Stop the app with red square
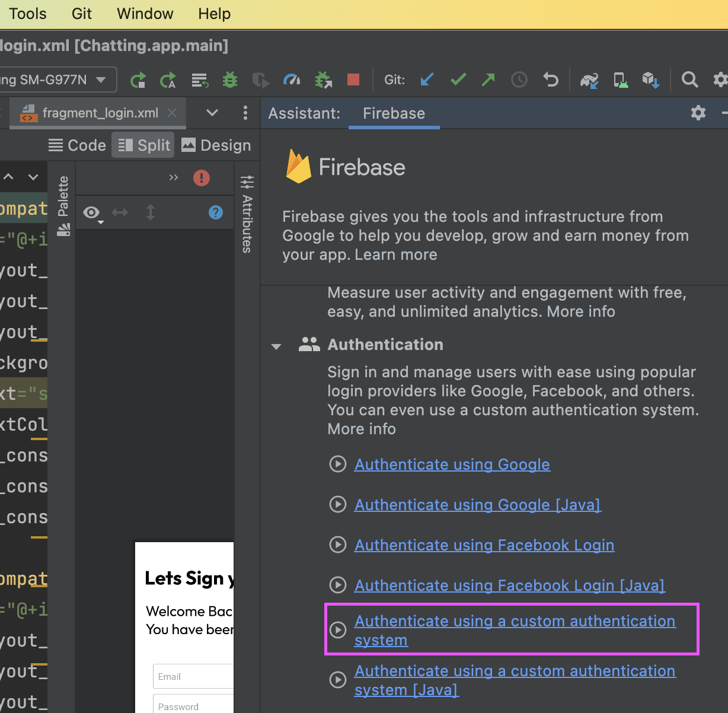The width and height of the screenshot is (728, 713). [x=353, y=79]
